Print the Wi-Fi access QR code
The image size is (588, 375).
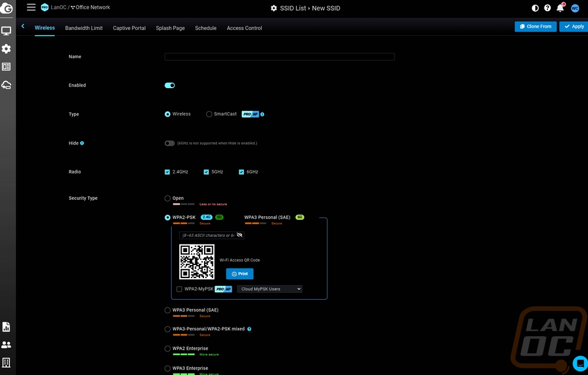[239, 274]
